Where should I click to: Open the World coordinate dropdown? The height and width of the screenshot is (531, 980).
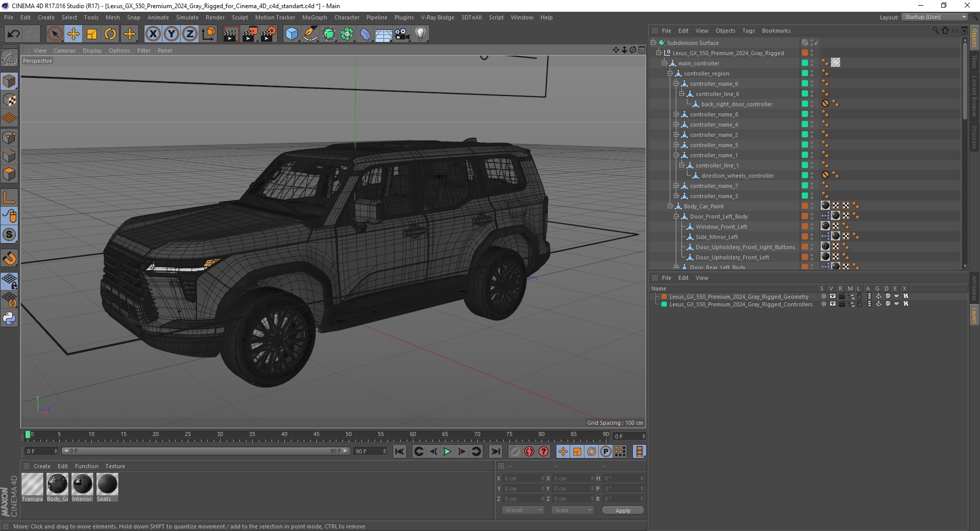point(523,510)
